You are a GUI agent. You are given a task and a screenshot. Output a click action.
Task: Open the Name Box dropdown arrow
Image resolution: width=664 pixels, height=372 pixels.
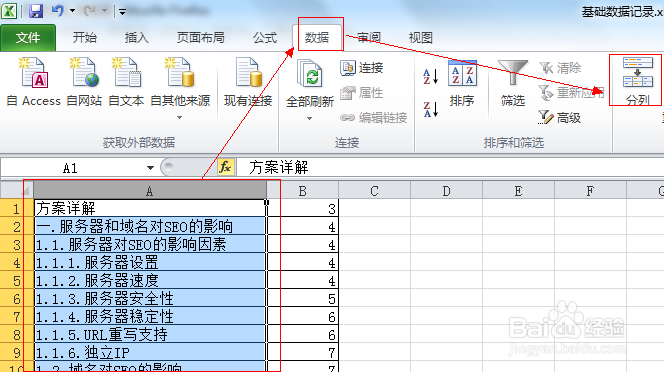[x=150, y=168]
